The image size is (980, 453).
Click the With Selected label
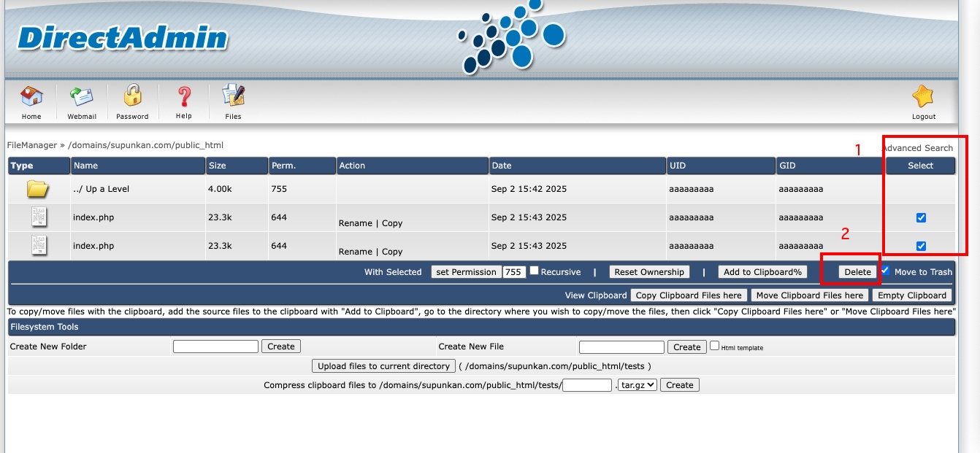point(393,272)
